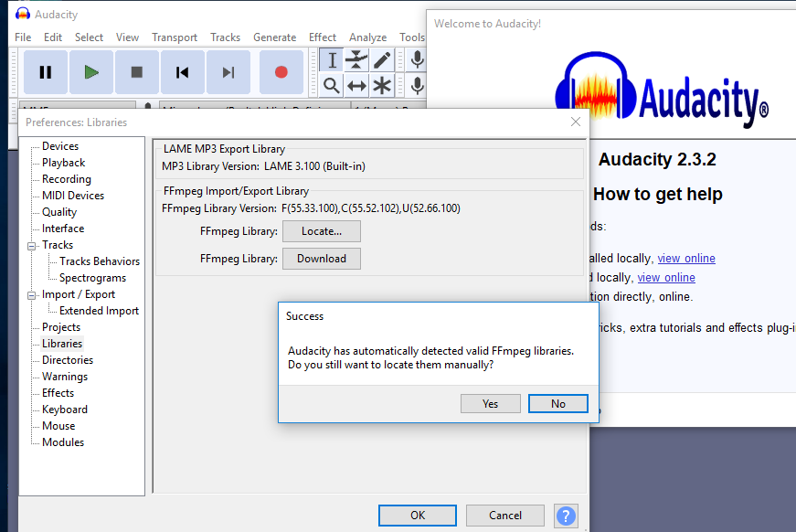Open the Effect menu

pyautogui.click(x=323, y=37)
